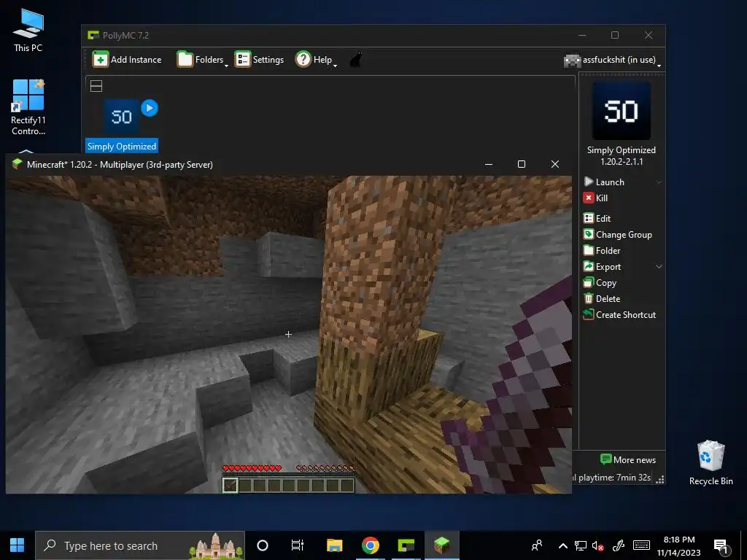Viewport: 747px width, 560px height.
Task: Click the Simply Optimized 1.20.2-2.1.1 name in sidebar
Action: 622,156
